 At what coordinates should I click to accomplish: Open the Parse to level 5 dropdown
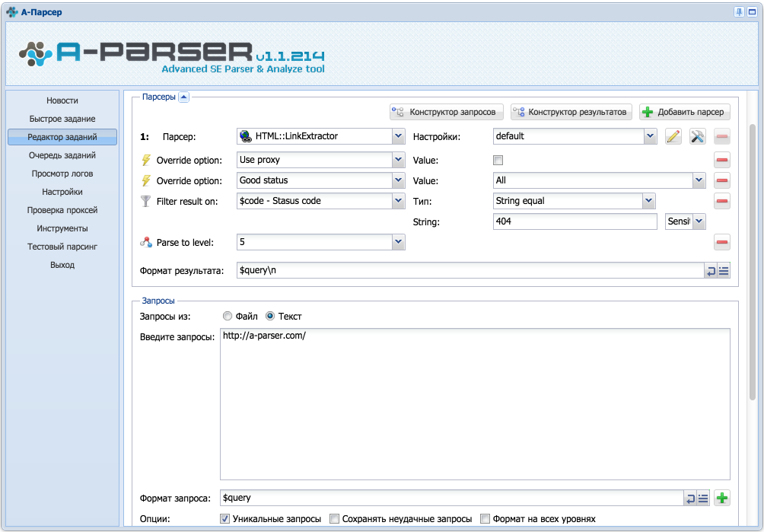[x=398, y=242]
